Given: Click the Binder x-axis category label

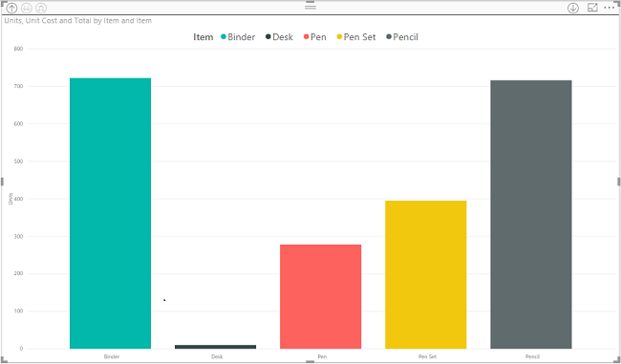Looking at the screenshot, I should pos(112,356).
